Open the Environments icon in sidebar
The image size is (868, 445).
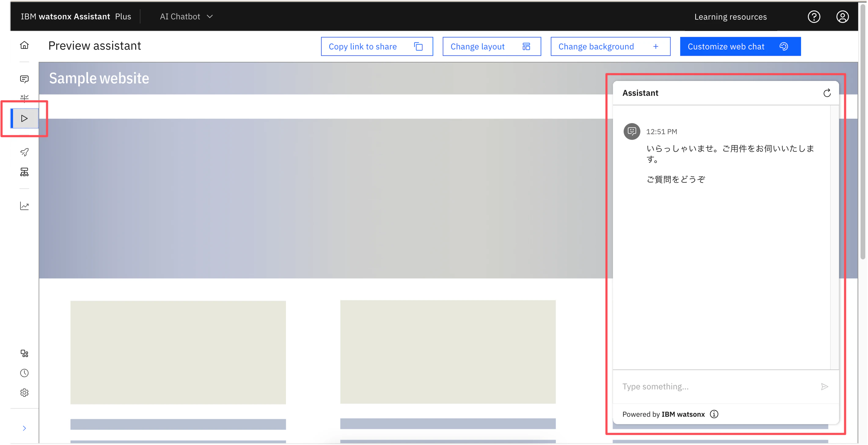point(24,172)
